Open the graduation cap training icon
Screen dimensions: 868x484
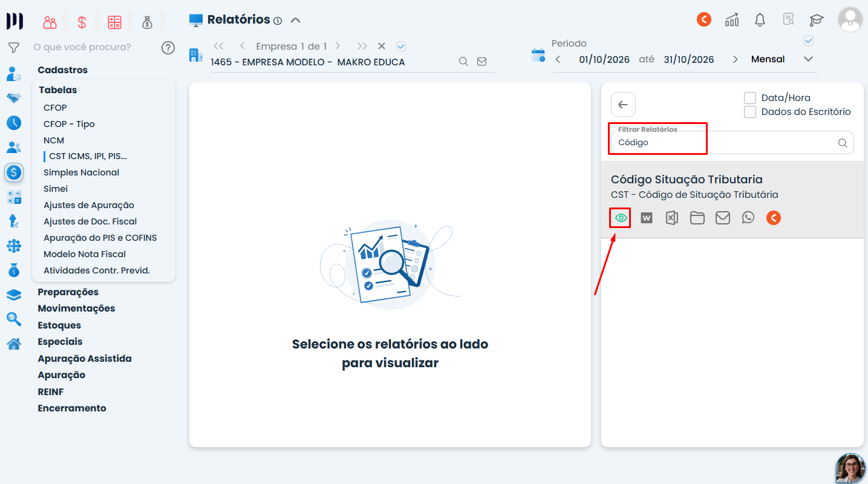817,20
